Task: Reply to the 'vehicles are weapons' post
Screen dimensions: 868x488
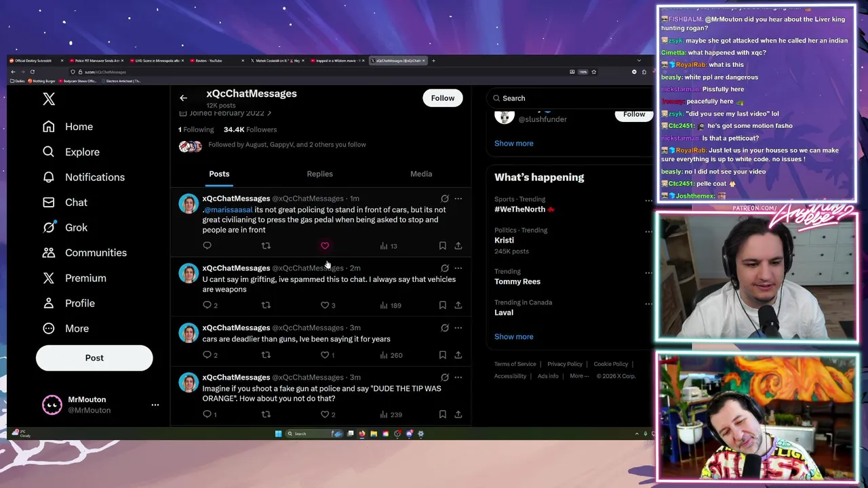Action: (x=210, y=305)
